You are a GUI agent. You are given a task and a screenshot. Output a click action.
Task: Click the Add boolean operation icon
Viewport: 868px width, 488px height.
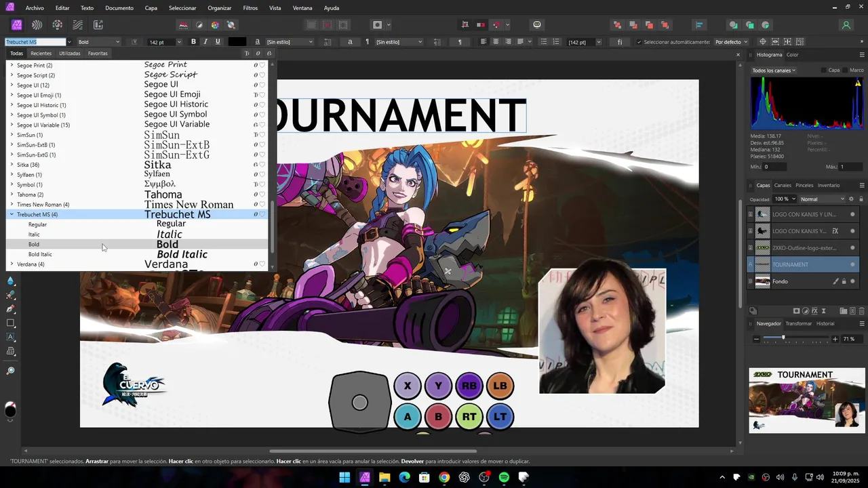pyautogui.click(x=617, y=25)
